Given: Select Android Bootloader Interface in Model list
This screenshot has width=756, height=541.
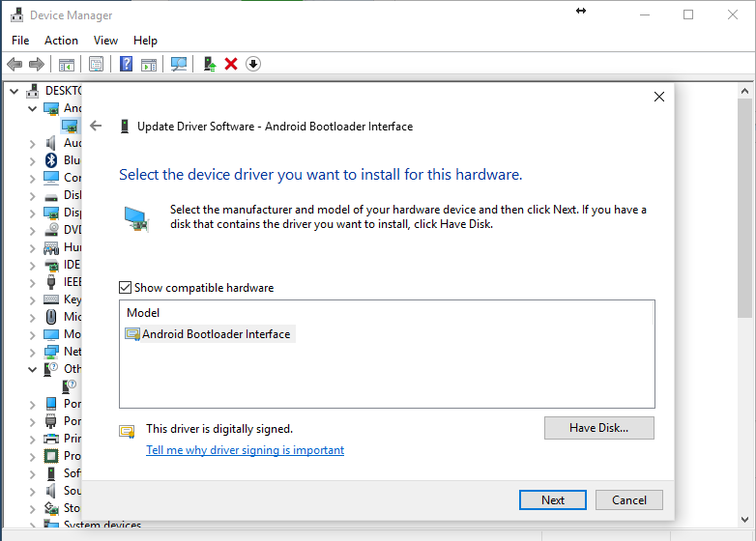Looking at the screenshot, I should pyautogui.click(x=216, y=334).
